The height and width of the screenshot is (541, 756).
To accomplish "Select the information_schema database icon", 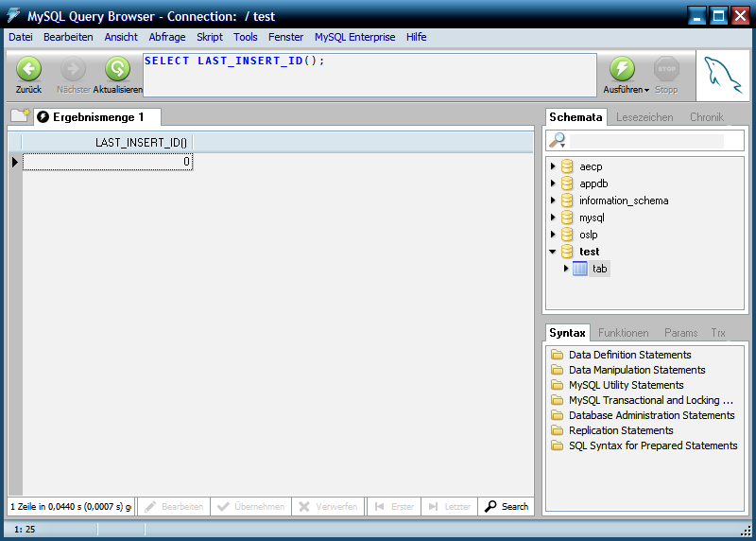I will pos(567,201).
